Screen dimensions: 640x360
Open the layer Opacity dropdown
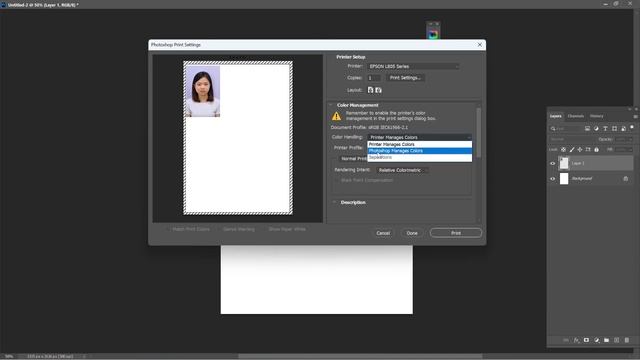pyautogui.click(x=624, y=139)
